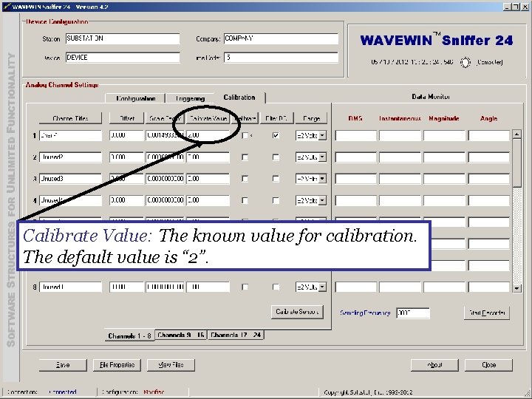
Task: Expand the Range dropdown for channel 2
Action: [323, 157]
